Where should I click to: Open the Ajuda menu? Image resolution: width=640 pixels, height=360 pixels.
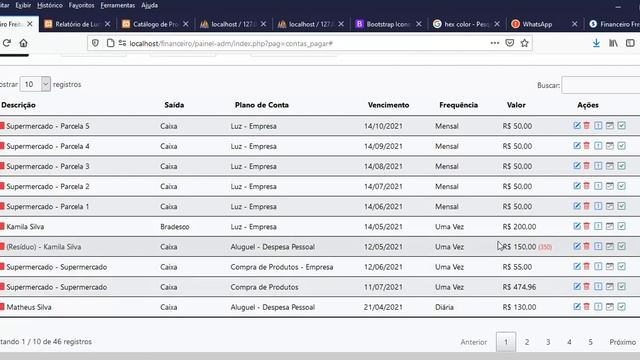(149, 5)
